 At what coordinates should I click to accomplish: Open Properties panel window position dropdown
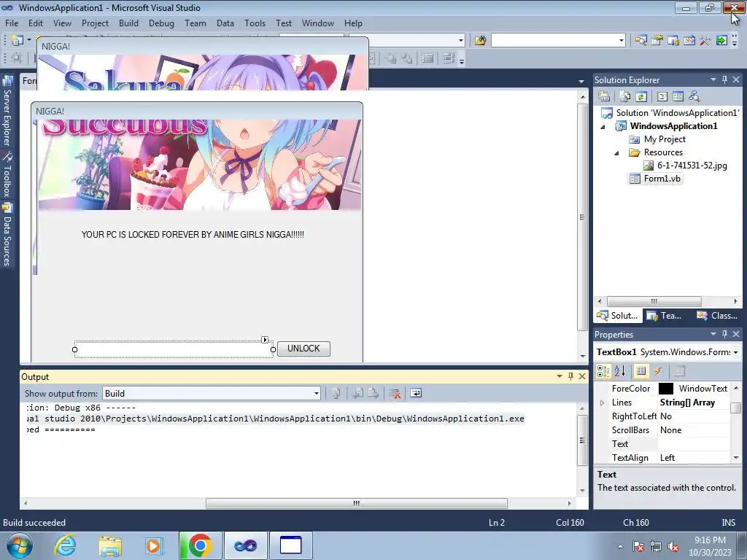click(713, 334)
